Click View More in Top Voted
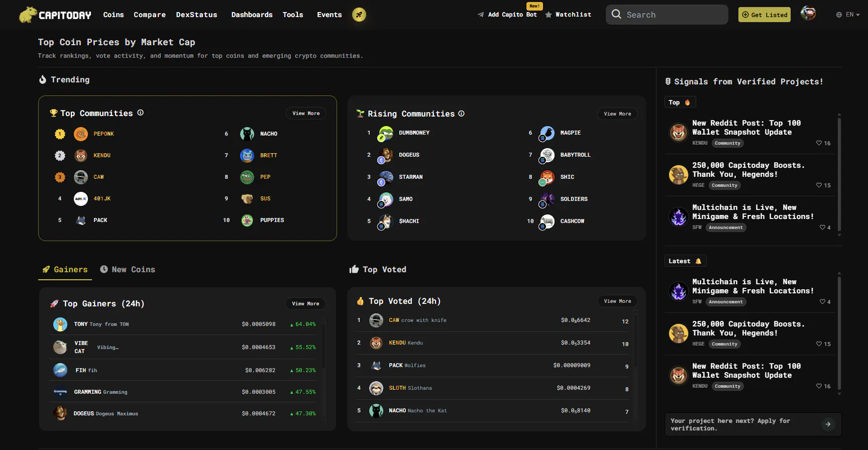 pos(617,301)
